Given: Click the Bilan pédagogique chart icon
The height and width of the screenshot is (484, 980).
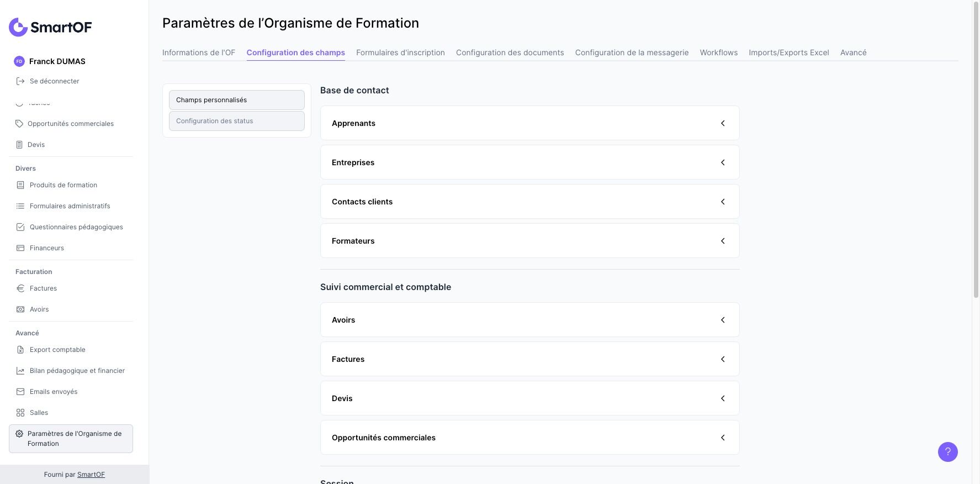Looking at the screenshot, I should [x=20, y=371].
